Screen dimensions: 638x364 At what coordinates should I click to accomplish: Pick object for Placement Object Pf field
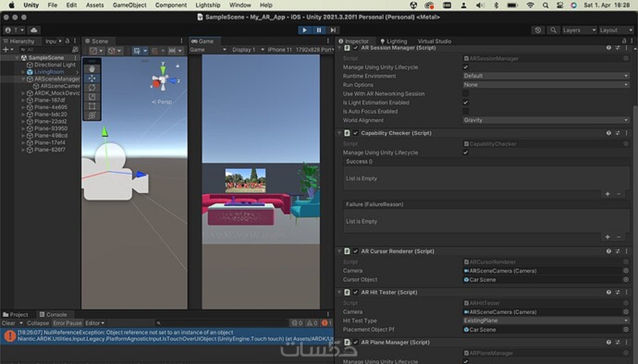626,329
